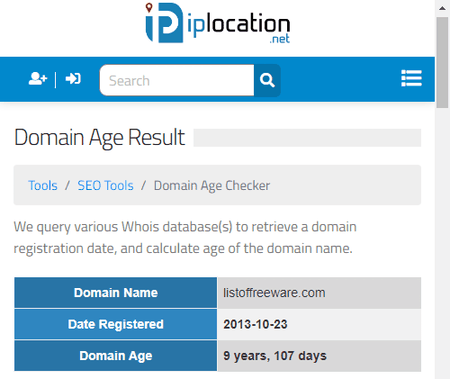Select the 9 years, 107 days value
Screen dimensions: 450x379
[275, 356]
